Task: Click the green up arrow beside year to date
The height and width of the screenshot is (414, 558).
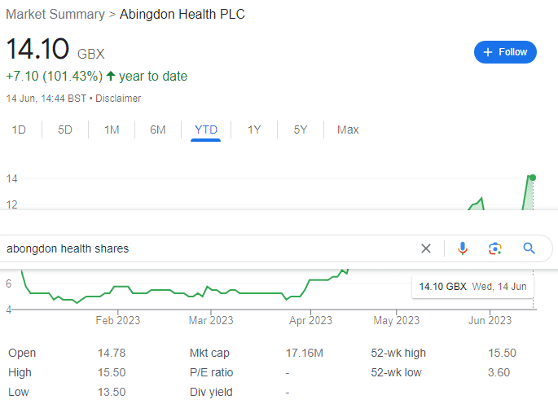Action: 111,76
